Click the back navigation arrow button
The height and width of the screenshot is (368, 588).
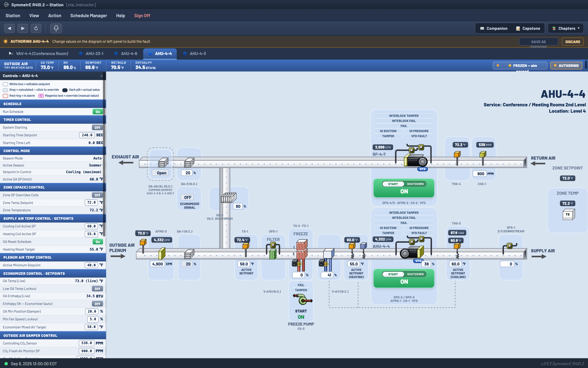tap(9, 28)
